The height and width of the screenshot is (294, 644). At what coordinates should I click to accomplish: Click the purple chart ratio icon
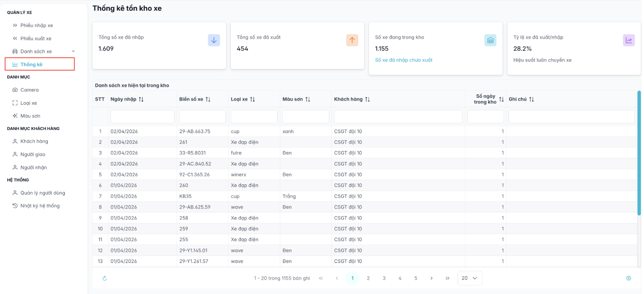click(628, 40)
